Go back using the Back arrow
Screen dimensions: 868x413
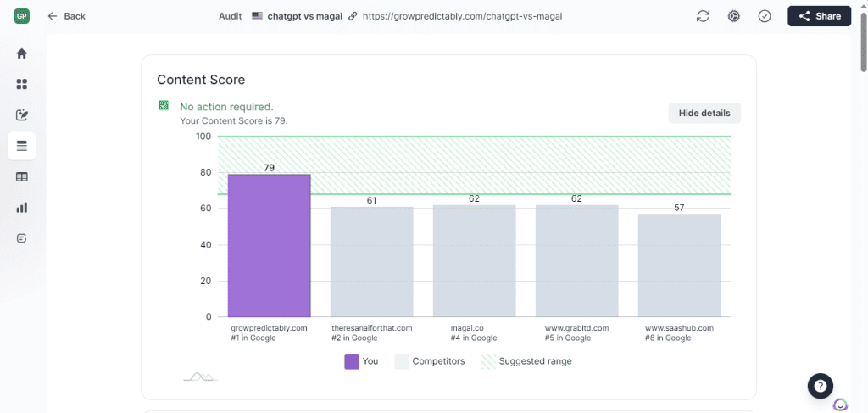click(66, 16)
